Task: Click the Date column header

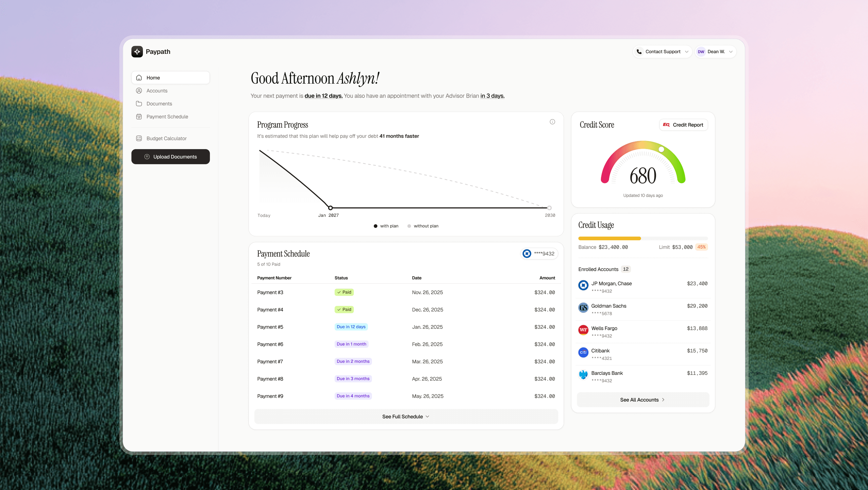Action: 416,278
